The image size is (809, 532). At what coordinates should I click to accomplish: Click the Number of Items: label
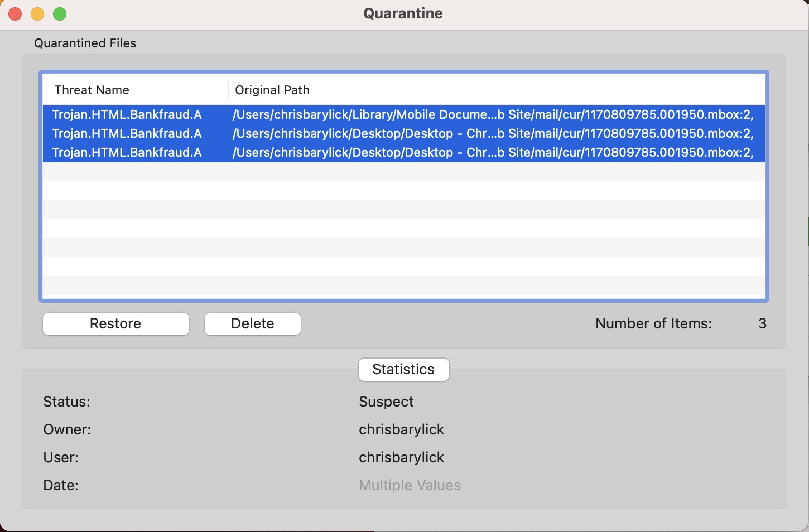[x=653, y=324]
